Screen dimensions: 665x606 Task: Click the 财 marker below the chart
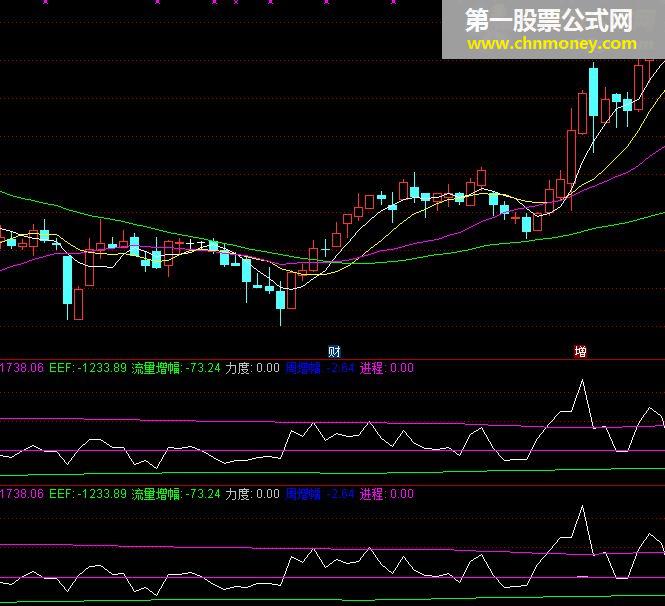pos(334,352)
